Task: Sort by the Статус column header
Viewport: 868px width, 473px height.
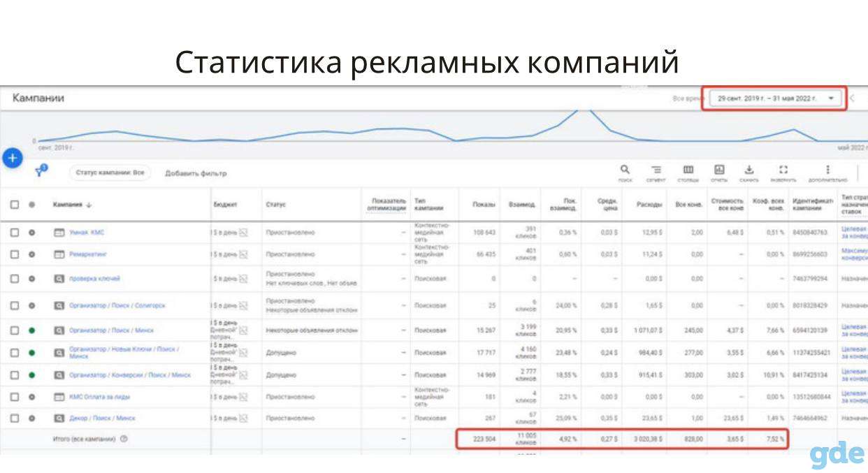Action: coord(276,205)
